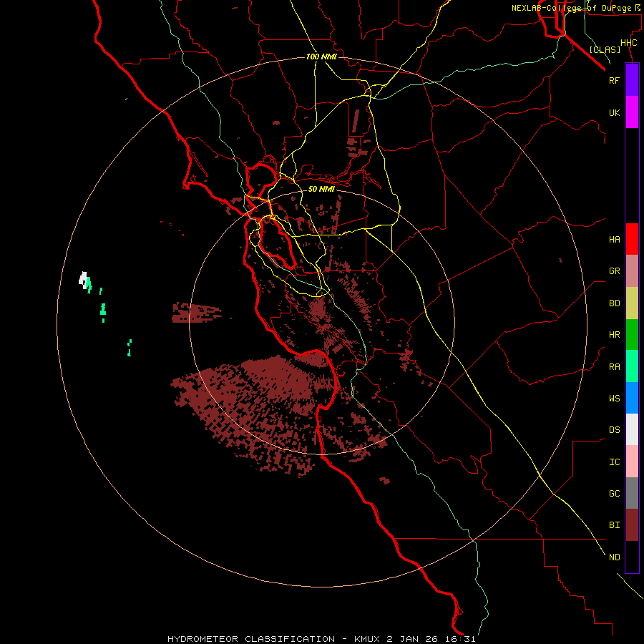
Task: Select the dusty pink GR legend swatch
Action: tap(632, 270)
